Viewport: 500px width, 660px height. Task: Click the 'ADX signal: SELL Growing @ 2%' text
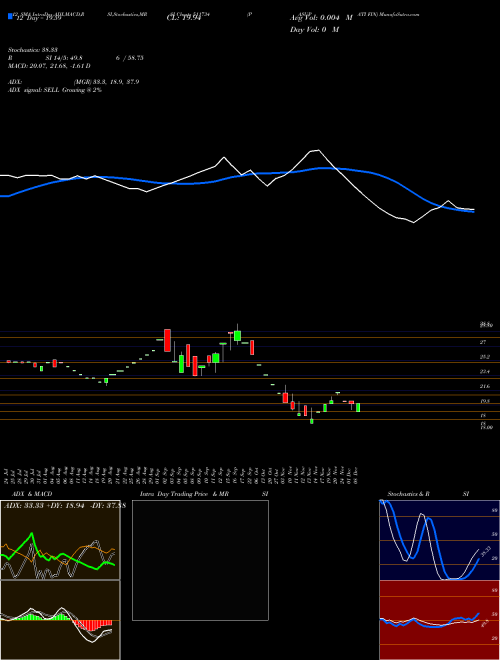[55, 90]
